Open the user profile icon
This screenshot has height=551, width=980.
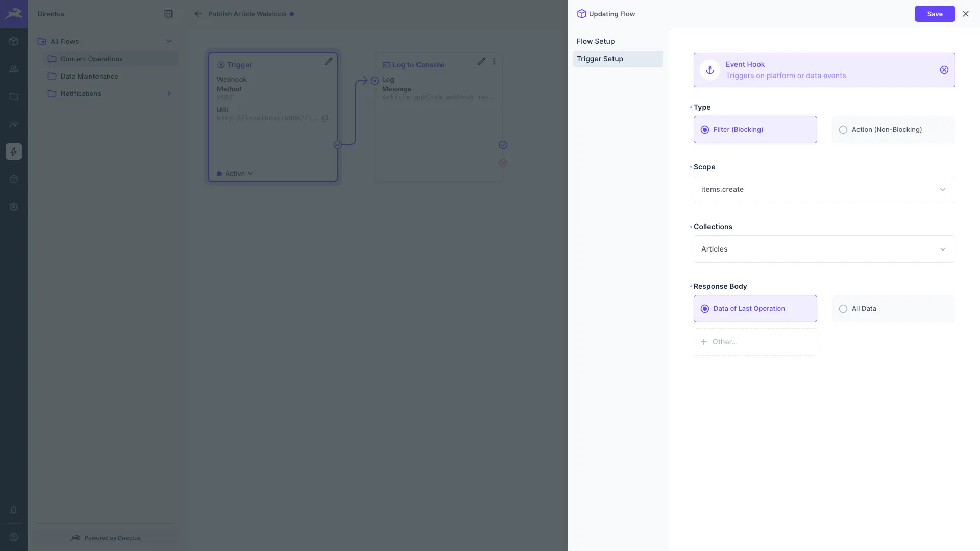pos(14,537)
